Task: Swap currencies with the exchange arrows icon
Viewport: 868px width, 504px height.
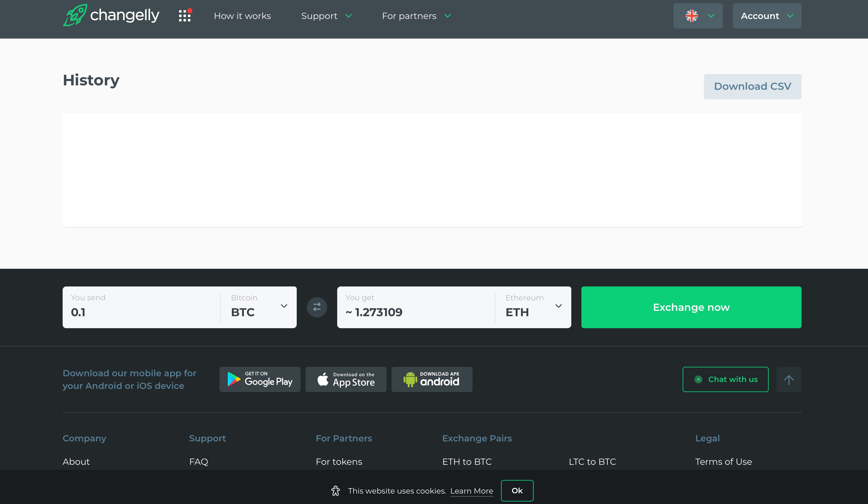Action: coord(317,307)
